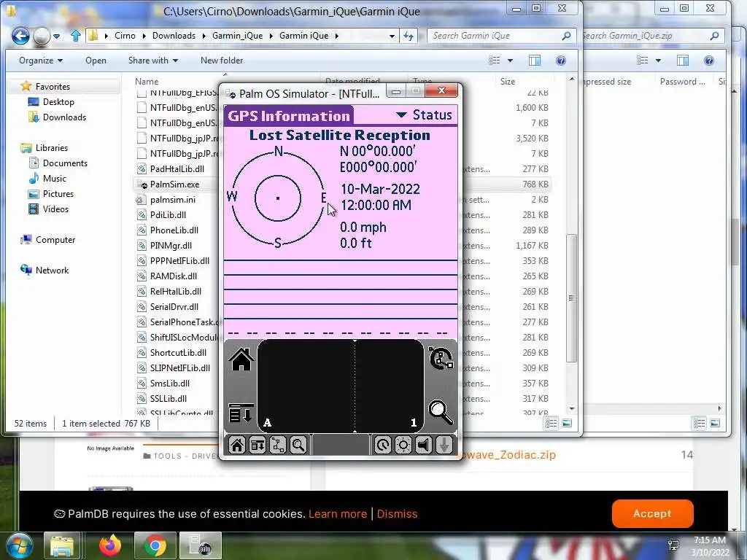The height and width of the screenshot is (560, 747).
Task: Tap the large route/QueRoutes silkscreen icon
Action: click(x=441, y=359)
